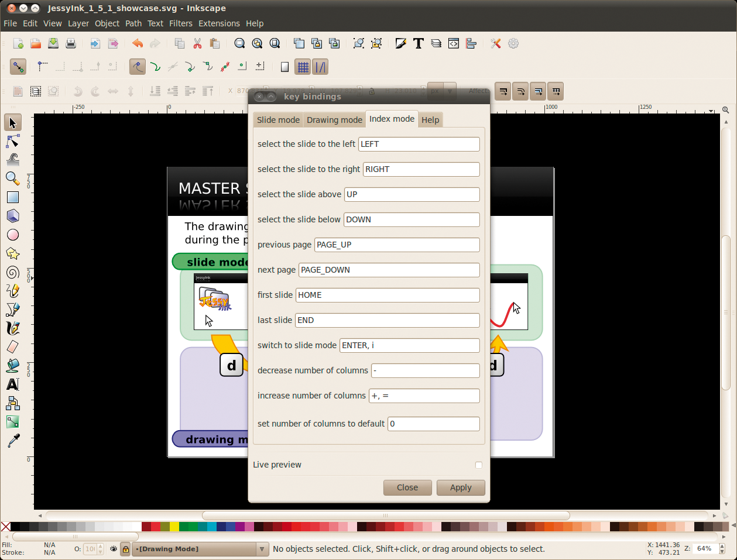This screenshot has height=560, width=737.
Task: Select the Selector arrow tool
Action: [13, 123]
